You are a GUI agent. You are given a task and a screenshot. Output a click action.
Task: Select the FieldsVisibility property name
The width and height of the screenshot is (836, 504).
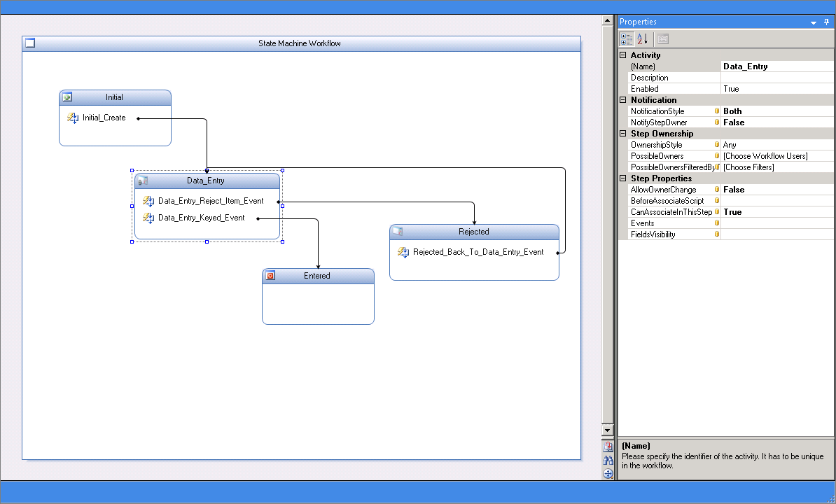(653, 234)
